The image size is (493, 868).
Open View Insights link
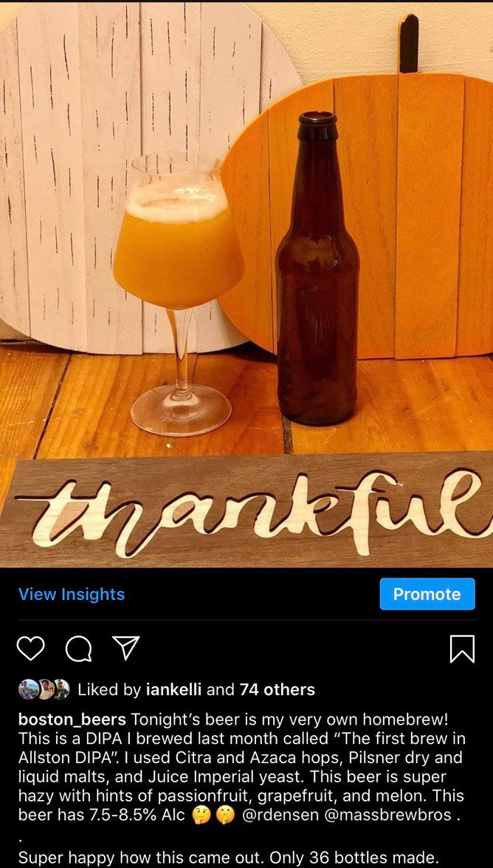click(x=72, y=595)
